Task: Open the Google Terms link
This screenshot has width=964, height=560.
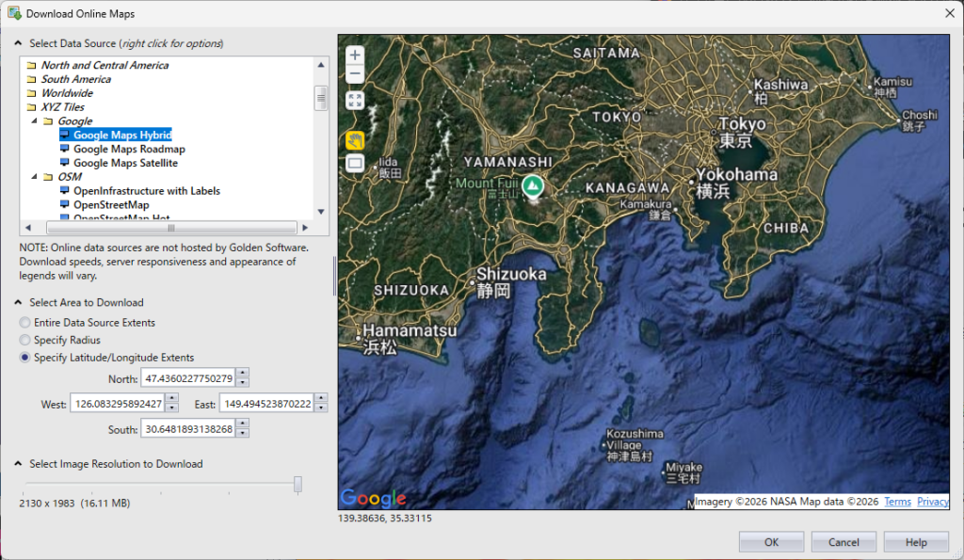Action: coord(897,502)
